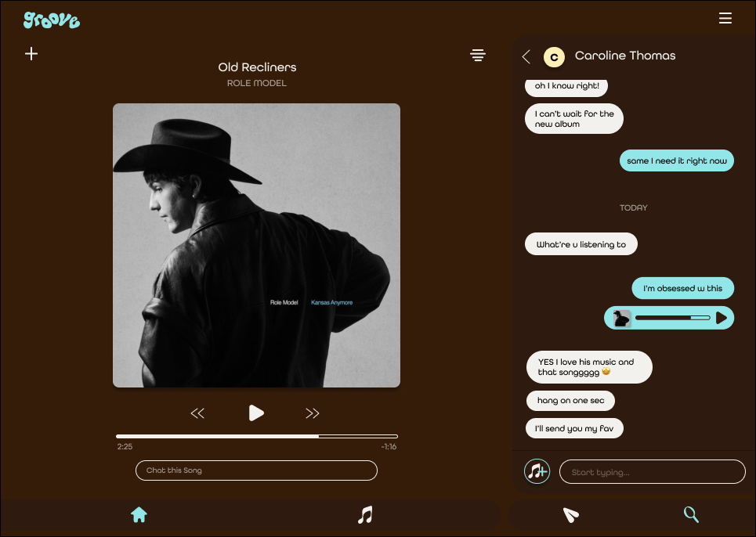Screen dimensions: 756x537
Task: Go back from Caroline Thomas chat
Action: pyautogui.click(x=526, y=56)
